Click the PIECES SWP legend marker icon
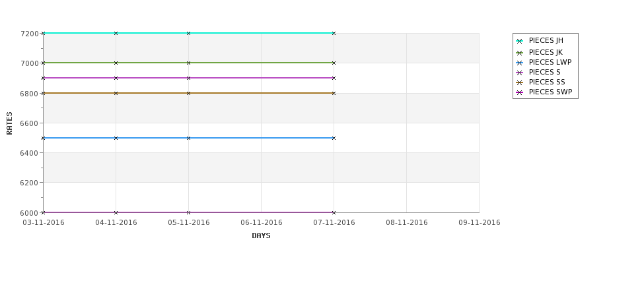This screenshot has height=283, width=644. (x=520, y=93)
